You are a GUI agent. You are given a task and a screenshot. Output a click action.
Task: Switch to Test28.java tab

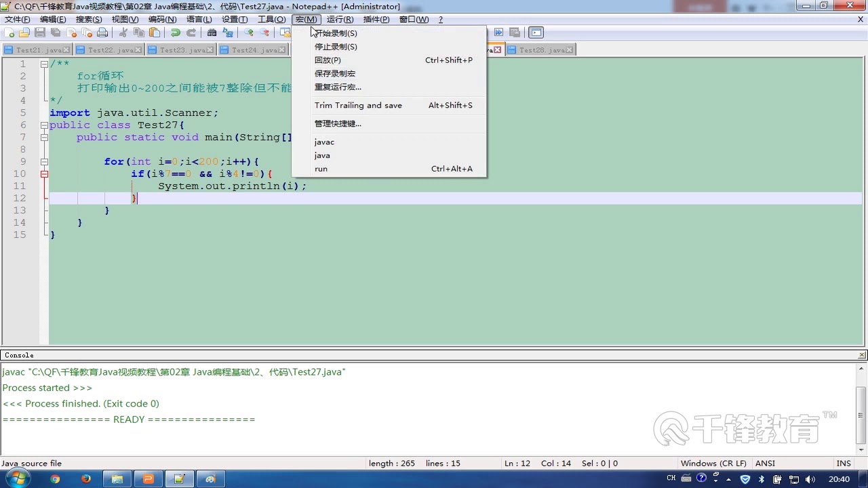pos(540,50)
